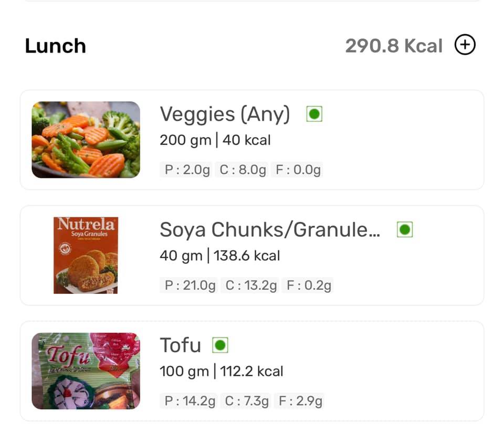
Task: Click the 100 gm quantity for Tofu
Action: pos(184,371)
